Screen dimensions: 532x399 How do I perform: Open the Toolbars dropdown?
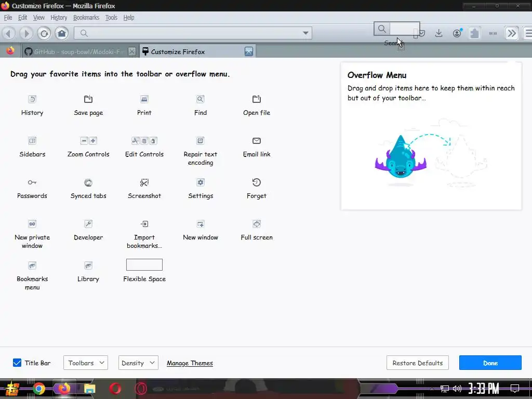click(x=86, y=363)
